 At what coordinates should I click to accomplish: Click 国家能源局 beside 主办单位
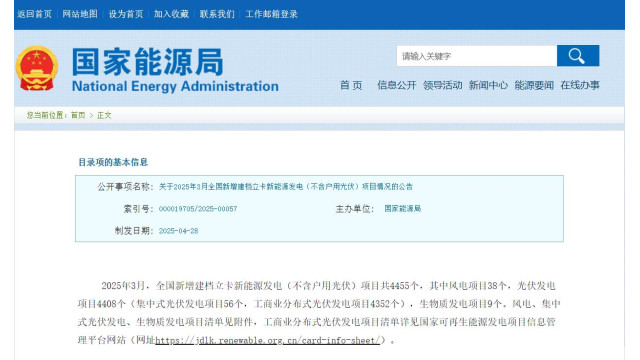point(402,209)
